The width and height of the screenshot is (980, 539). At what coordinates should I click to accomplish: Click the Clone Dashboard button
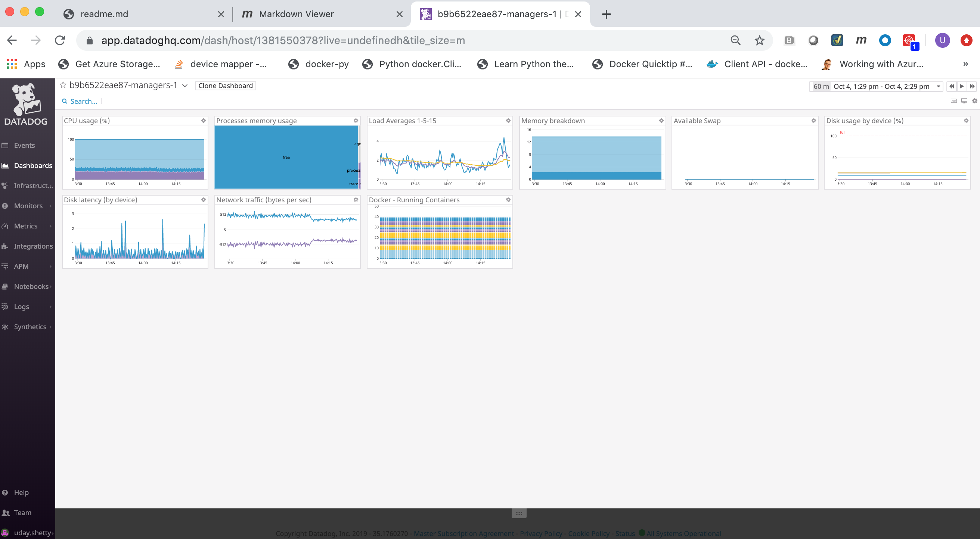(x=225, y=85)
